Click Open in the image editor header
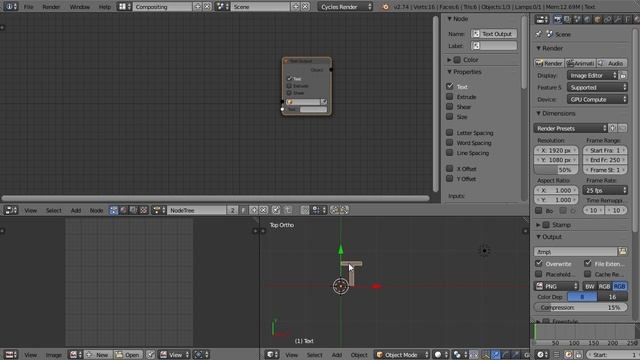Screen dimensions: 640x360 [128, 355]
